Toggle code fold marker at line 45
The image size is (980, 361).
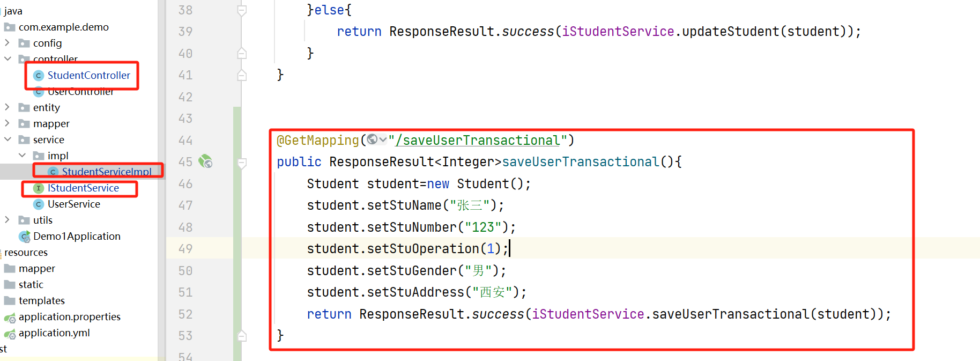coord(242,163)
